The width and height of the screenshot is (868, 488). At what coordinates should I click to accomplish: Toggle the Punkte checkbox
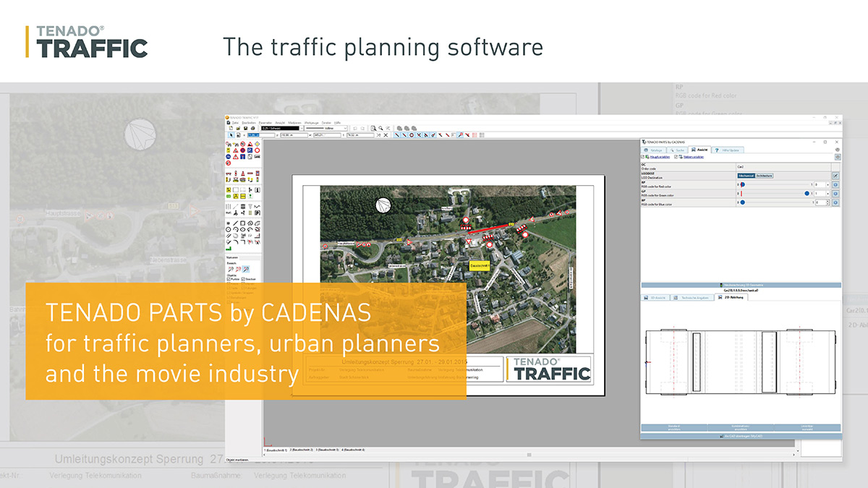click(228, 279)
